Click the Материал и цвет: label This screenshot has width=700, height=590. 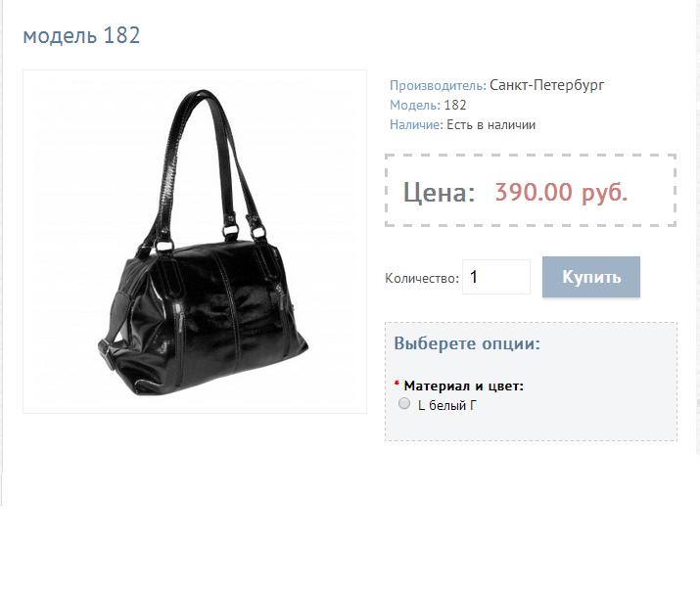click(x=463, y=386)
